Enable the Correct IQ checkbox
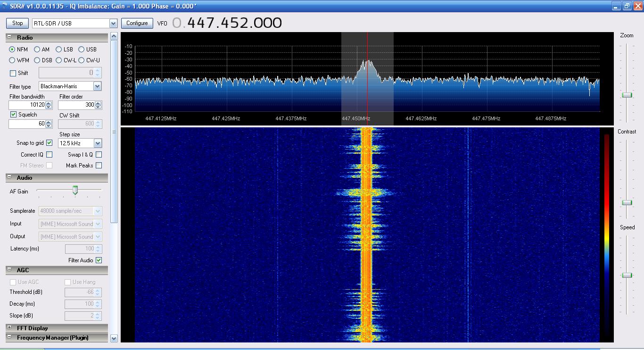This screenshot has height=350, width=644. [50, 155]
